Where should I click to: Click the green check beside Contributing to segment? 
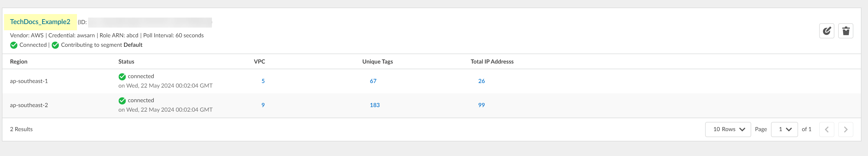tap(55, 45)
